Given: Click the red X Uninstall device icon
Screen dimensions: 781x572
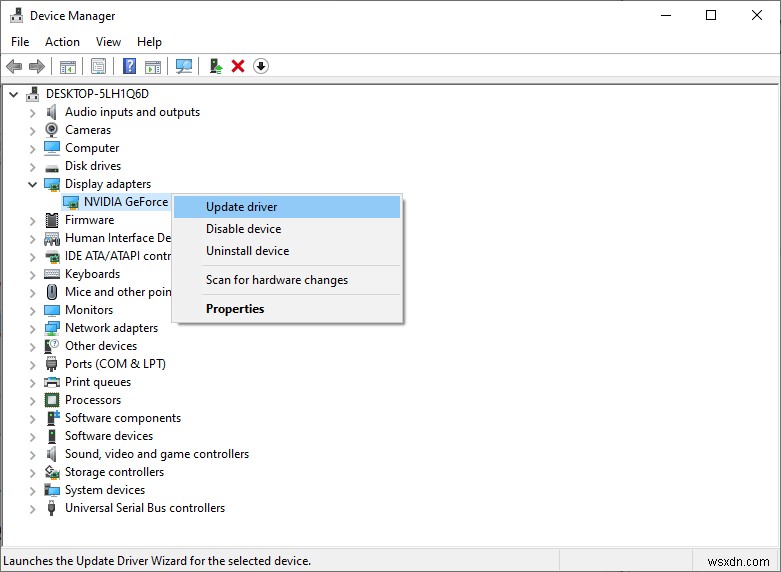Looking at the screenshot, I should 238,66.
